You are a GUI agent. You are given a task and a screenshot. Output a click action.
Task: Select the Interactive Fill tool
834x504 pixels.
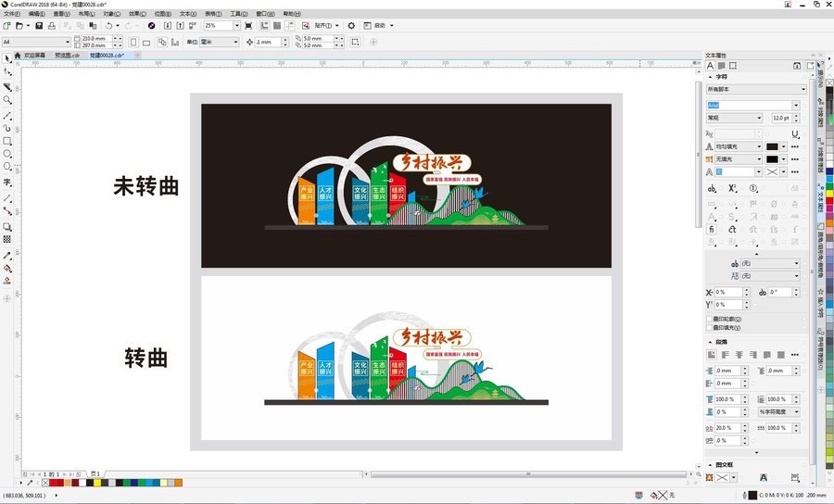point(6,269)
